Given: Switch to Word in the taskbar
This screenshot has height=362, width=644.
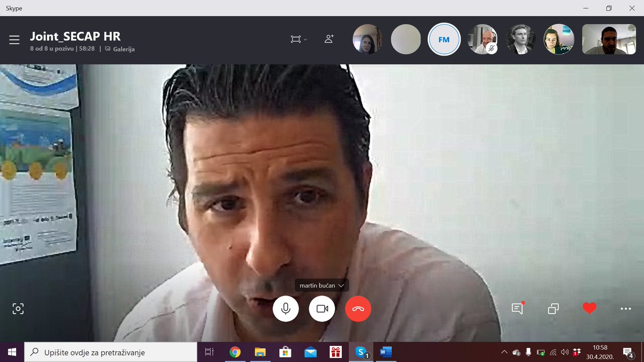Looking at the screenshot, I should [386, 352].
